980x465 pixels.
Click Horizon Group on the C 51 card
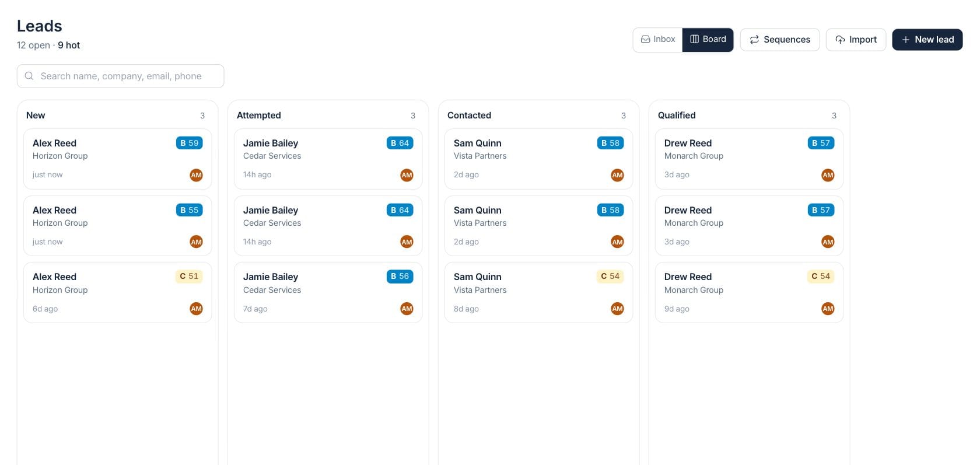click(x=60, y=290)
